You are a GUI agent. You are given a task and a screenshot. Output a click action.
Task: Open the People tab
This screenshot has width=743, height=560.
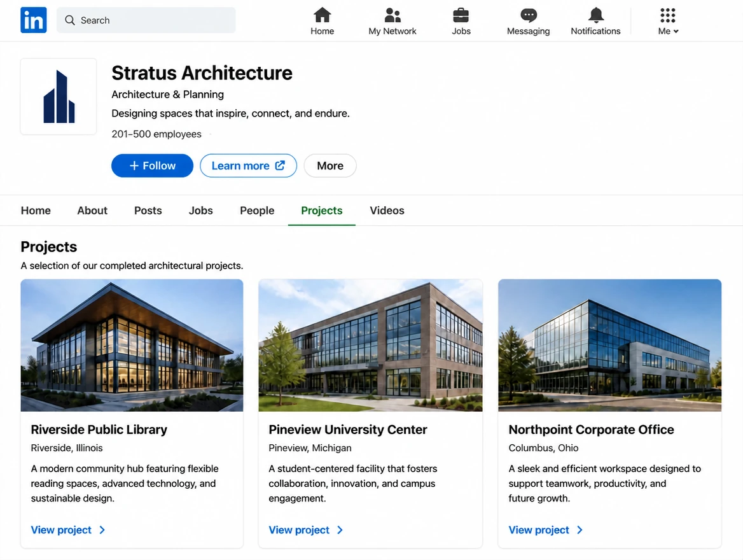click(x=257, y=211)
